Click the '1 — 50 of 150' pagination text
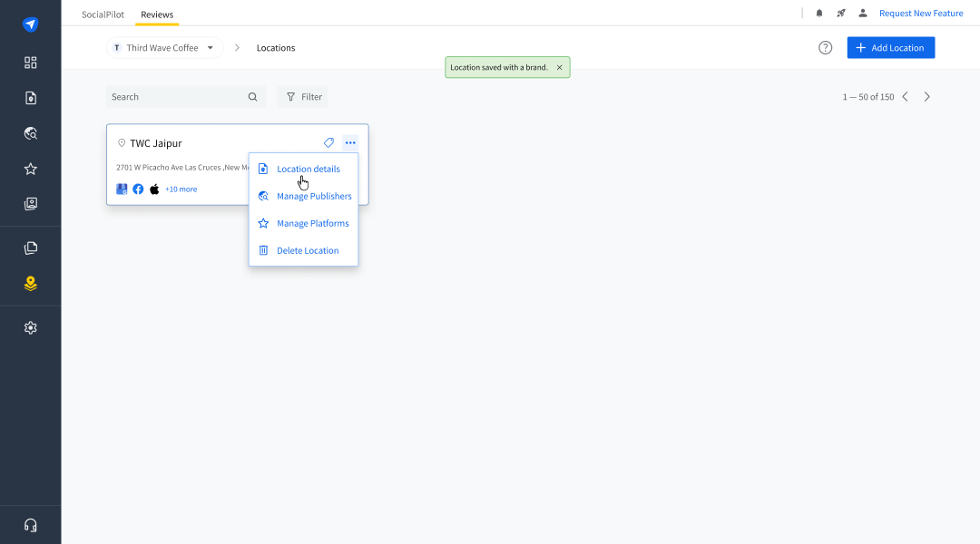Image resolution: width=980 pixels, height=544 pixels. tap(868, 97)
